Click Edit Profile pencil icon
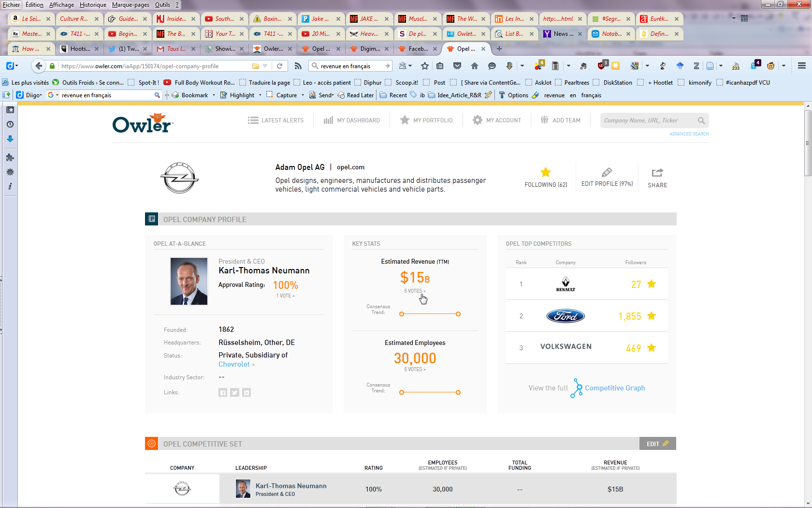The height and width of the screenshot is (508, 812). tap(607, 172)
